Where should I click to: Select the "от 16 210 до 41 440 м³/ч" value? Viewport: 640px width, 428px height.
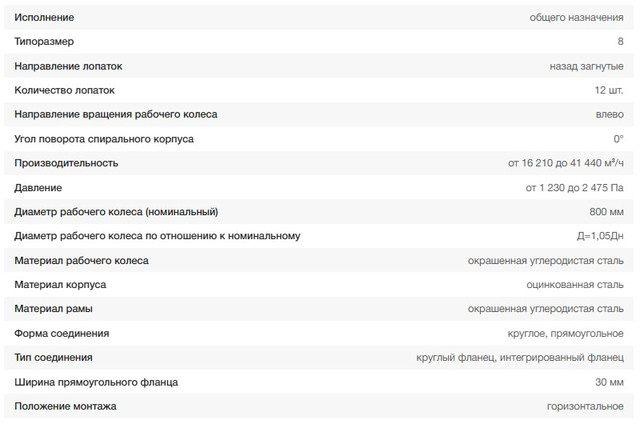[x=566, y=163]
